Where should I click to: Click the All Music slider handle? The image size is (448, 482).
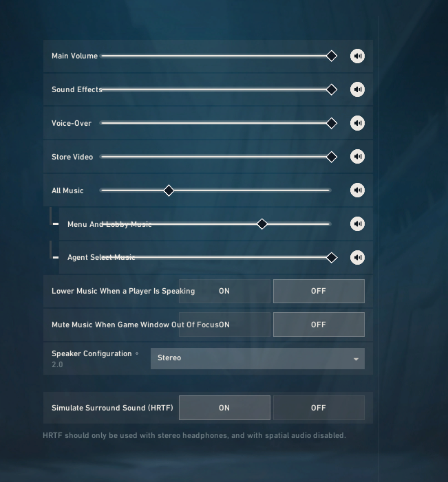(169, 190)
